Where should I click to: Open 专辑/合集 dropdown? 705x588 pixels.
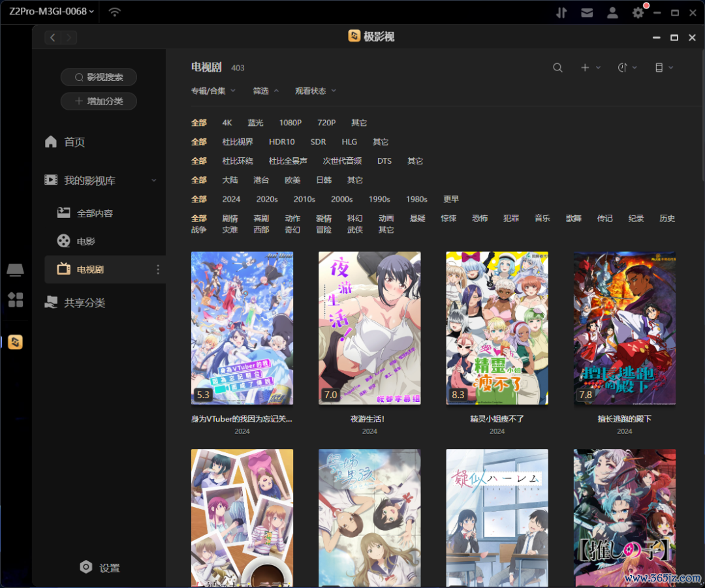tap(213, 91)
